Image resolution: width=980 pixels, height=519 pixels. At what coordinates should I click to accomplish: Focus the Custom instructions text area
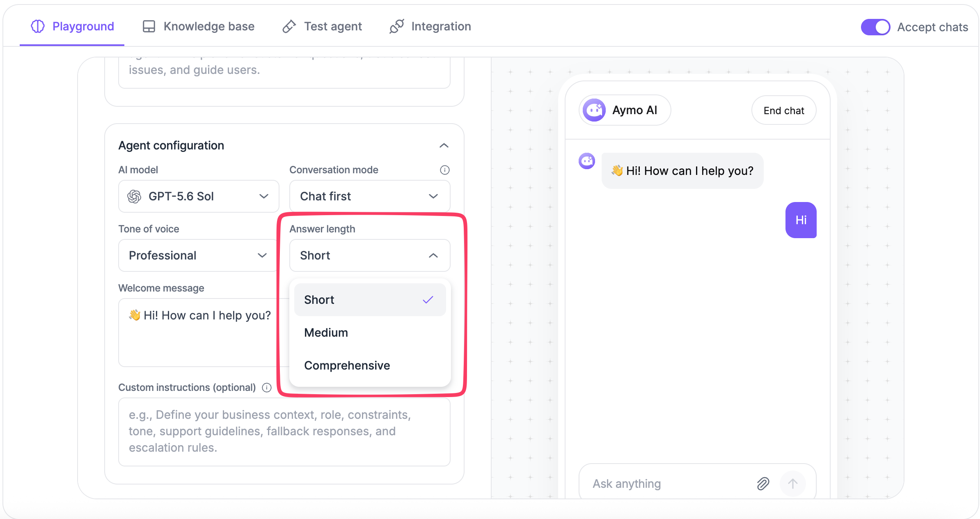tap(284, 432)
